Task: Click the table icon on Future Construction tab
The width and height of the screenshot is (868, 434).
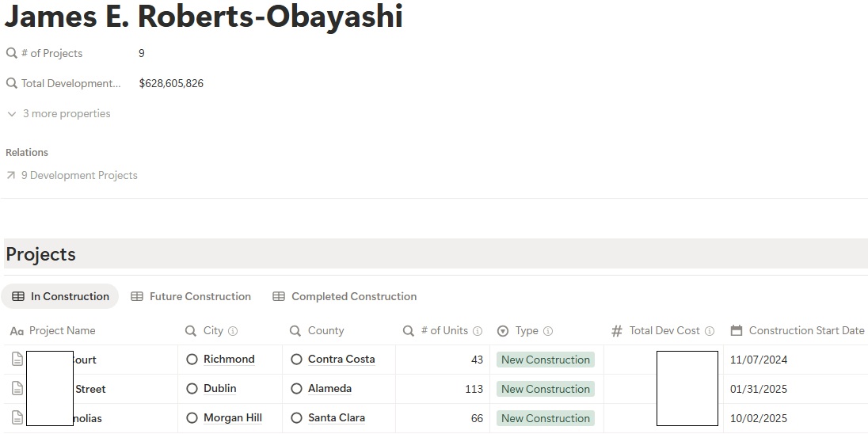Action: click(137, 296)
